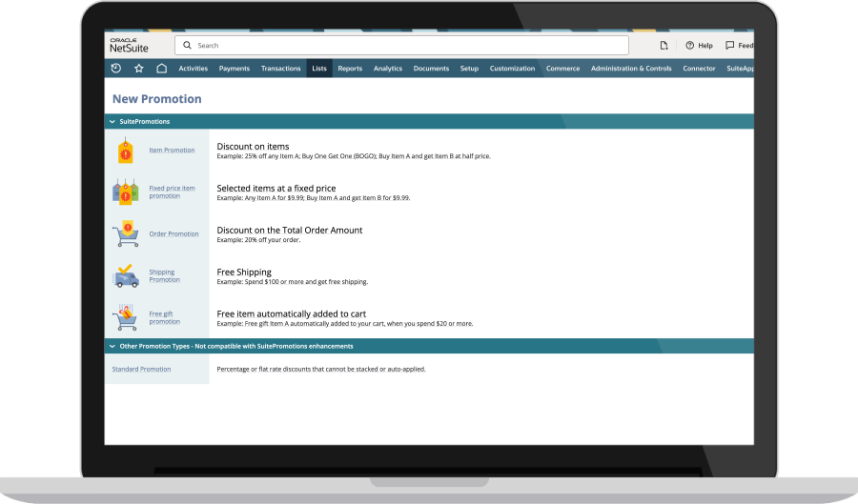Viewport: 858px width, 504px height.
Task: Open the Fixed price item promotion link
Action: 172,192
